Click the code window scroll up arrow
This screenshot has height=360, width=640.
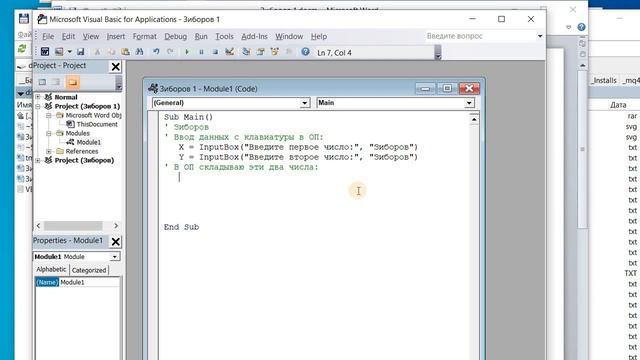tap(474, 120)
